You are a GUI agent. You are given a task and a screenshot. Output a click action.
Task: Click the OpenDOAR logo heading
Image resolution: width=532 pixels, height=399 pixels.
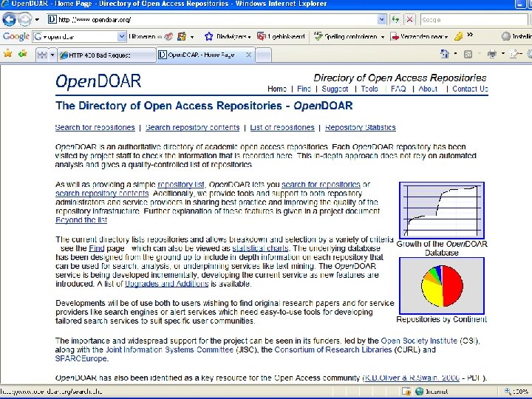click(98, 81)
